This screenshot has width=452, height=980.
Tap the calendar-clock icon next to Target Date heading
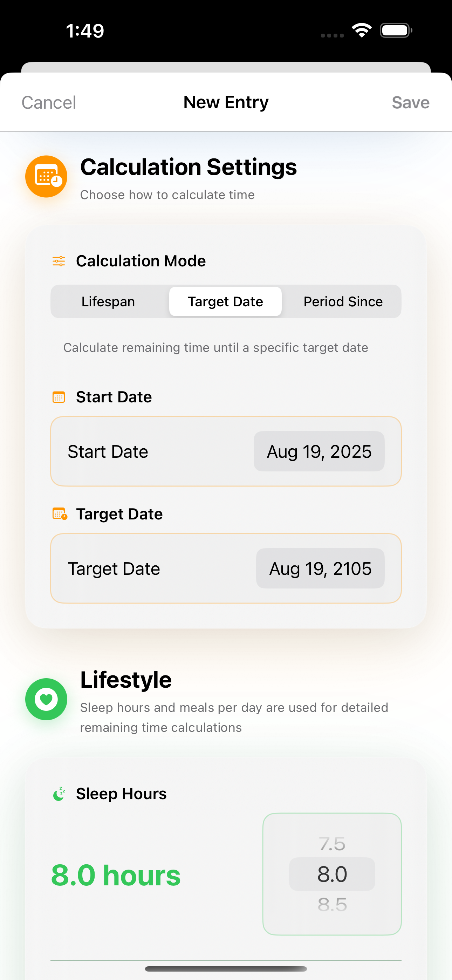[x=59, y=514]
